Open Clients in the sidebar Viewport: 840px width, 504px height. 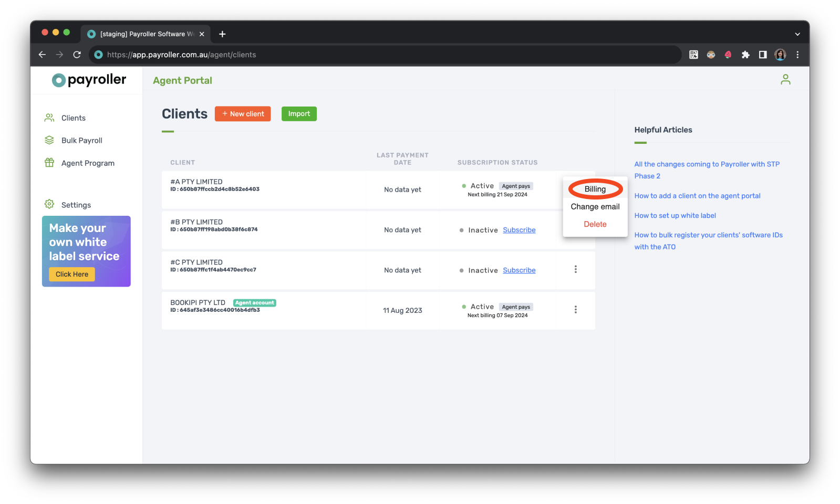[73, 118]
